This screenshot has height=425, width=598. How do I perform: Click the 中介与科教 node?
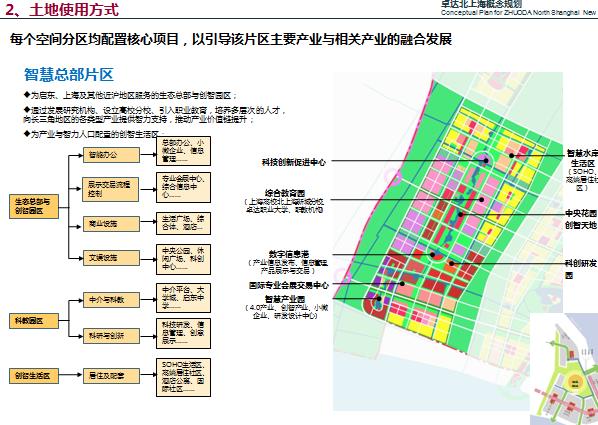pyautogui.click(x=111, y=300)
